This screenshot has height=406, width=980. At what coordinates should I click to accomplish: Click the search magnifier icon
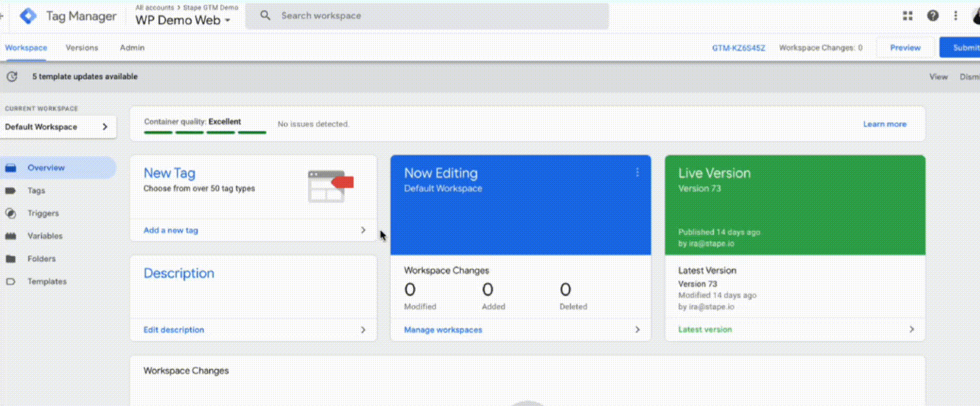265,15
